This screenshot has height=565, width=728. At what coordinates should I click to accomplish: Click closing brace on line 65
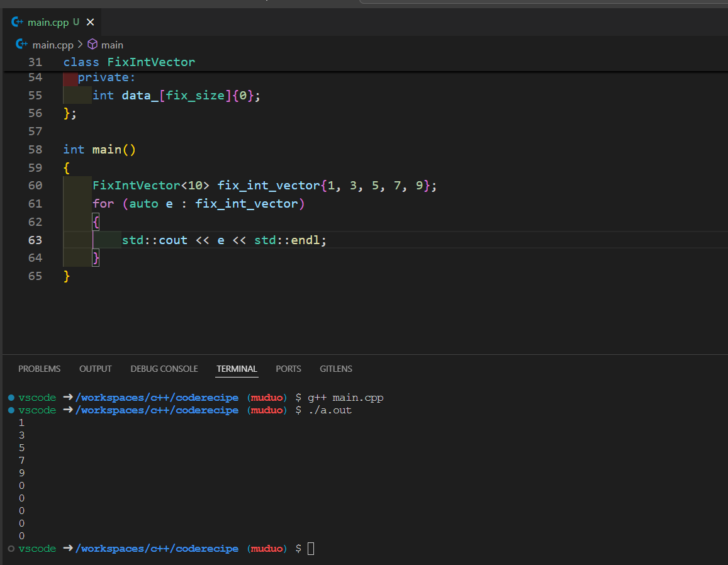pyautogui.click(x=67, y=276)
